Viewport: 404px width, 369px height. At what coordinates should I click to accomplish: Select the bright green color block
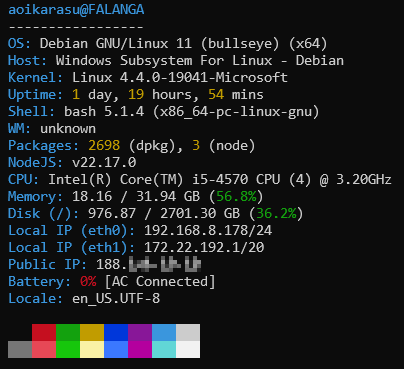pos(68,349)
